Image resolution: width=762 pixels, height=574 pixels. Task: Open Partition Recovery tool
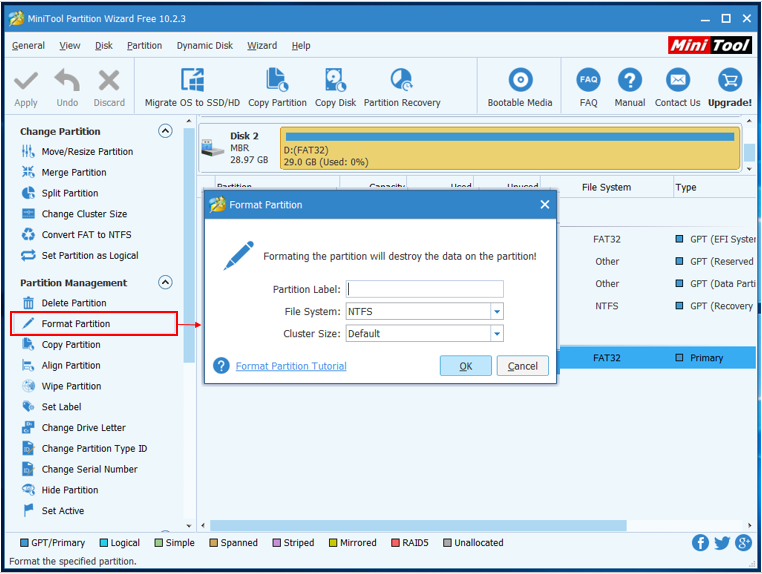coord(402,87)
